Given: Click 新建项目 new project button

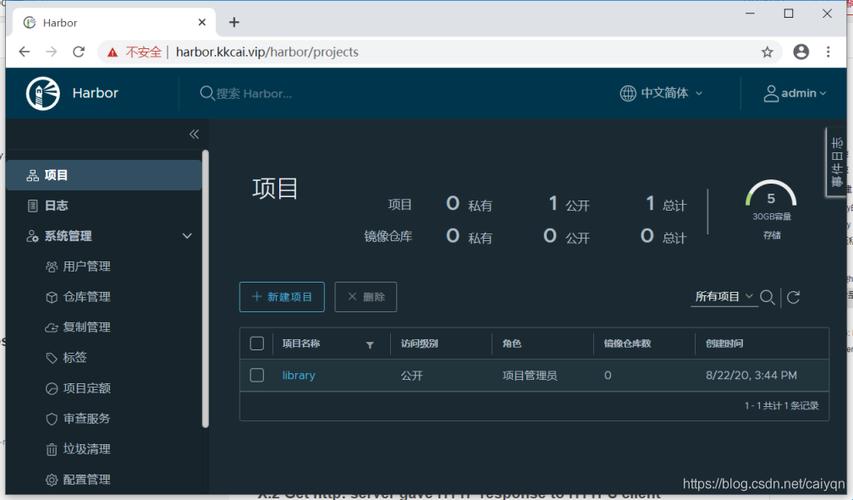Looking at the screenshot, I should pyautogui.click(x=282, y=297).
